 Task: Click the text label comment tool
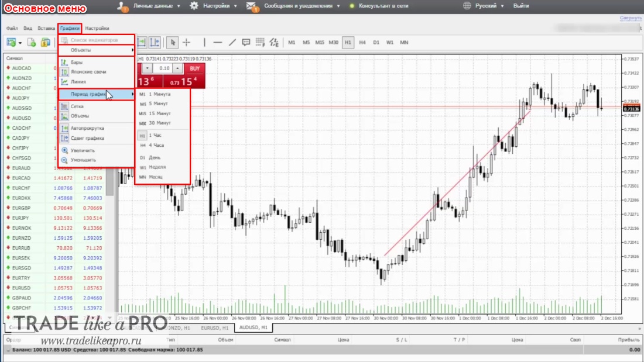(x=246, y=42)
